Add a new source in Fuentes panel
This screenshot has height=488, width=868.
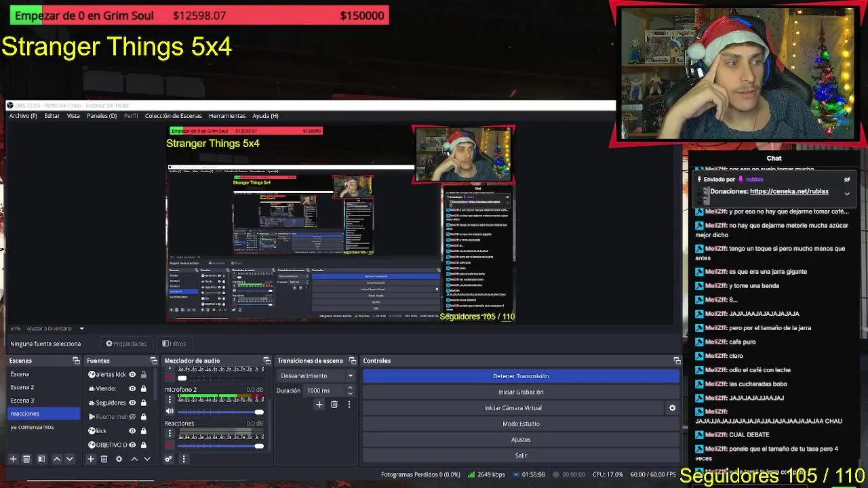(x=90, y=459)
